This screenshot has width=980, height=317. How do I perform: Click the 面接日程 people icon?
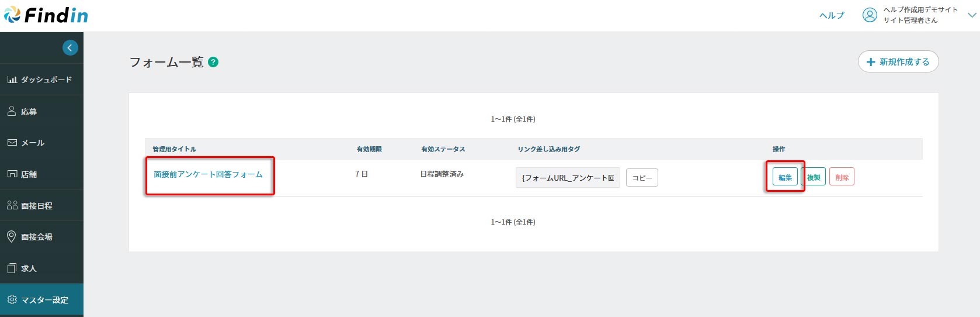pos(12,205)
